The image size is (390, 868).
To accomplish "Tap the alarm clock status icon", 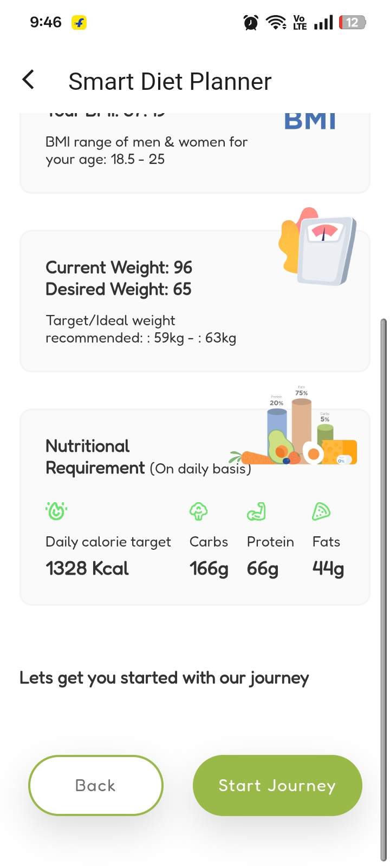I will [251, 23].
